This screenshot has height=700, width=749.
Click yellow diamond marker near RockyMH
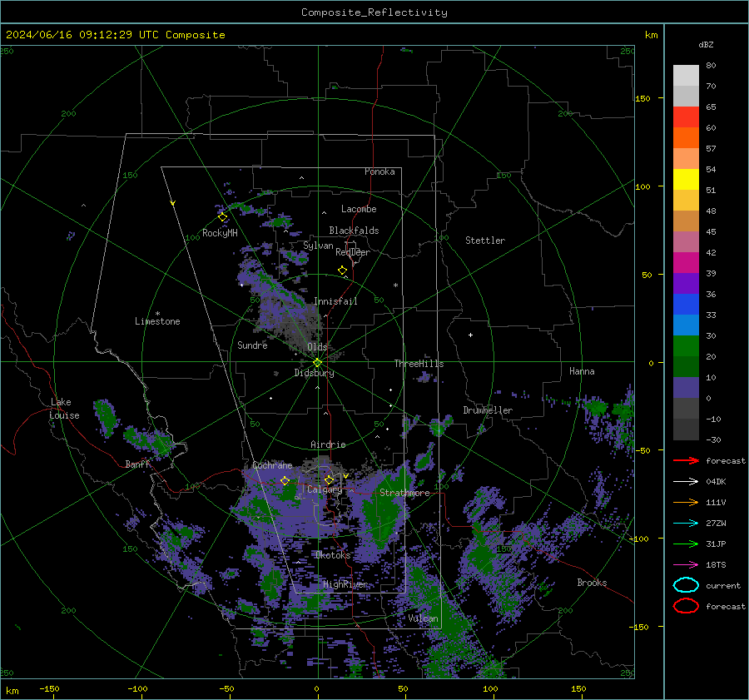click(x=222, y=217)
